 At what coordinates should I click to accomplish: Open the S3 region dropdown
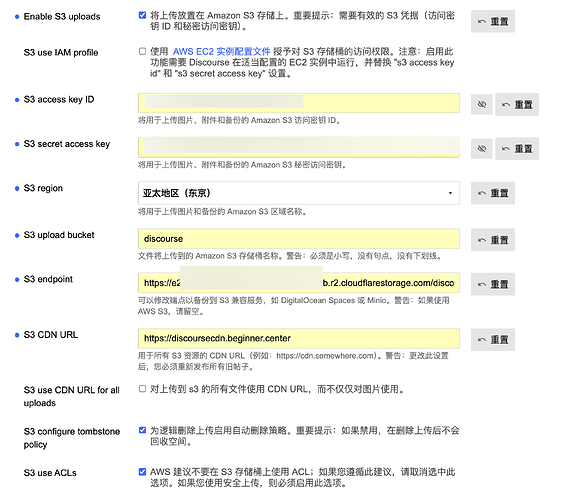point(299,193)
